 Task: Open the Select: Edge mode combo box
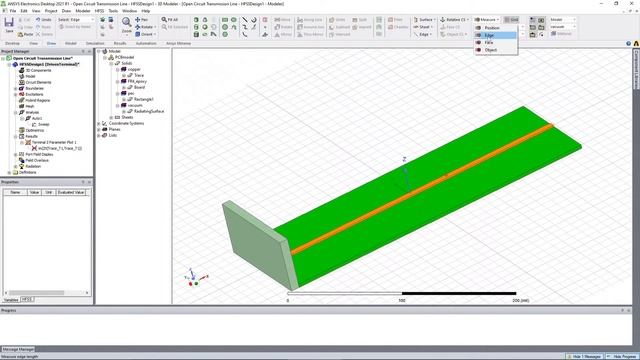coord(76,20)
